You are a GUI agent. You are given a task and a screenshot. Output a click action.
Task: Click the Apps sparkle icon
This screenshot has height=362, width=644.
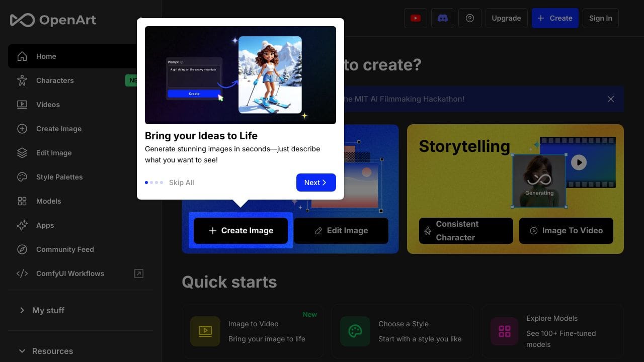coord(22,225)
